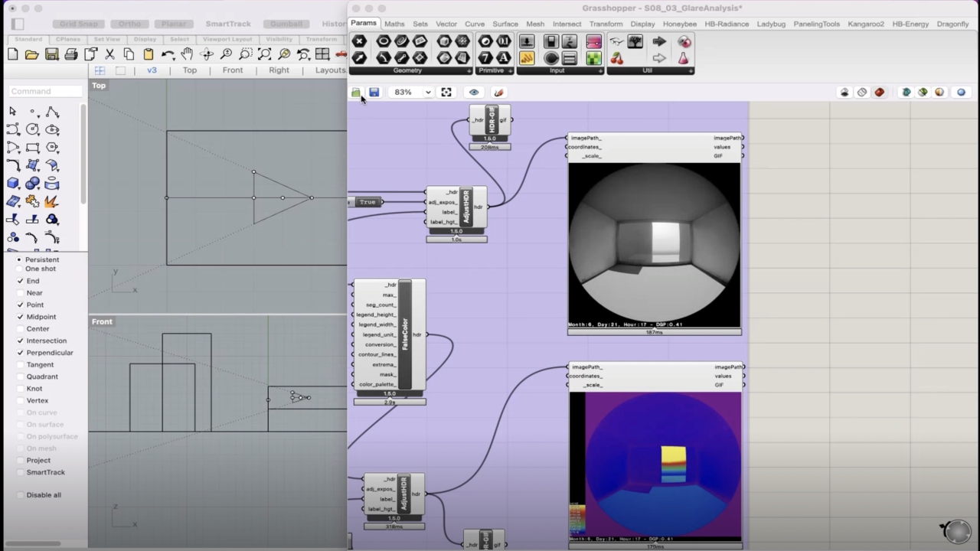Select the Pan hand tool in Rhino
Screen dimensions: 980x551
187,54
